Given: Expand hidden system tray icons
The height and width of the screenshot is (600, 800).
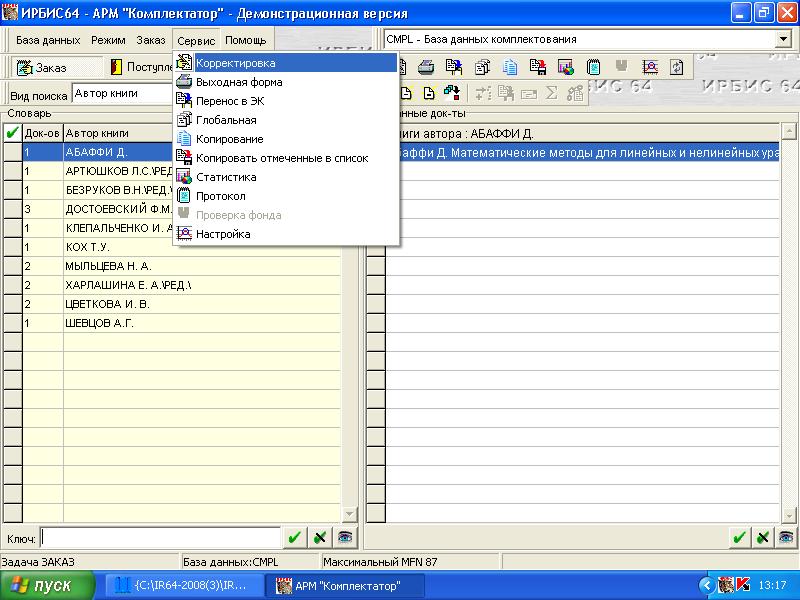Looking at the screenshot, I should coord(706,585).
